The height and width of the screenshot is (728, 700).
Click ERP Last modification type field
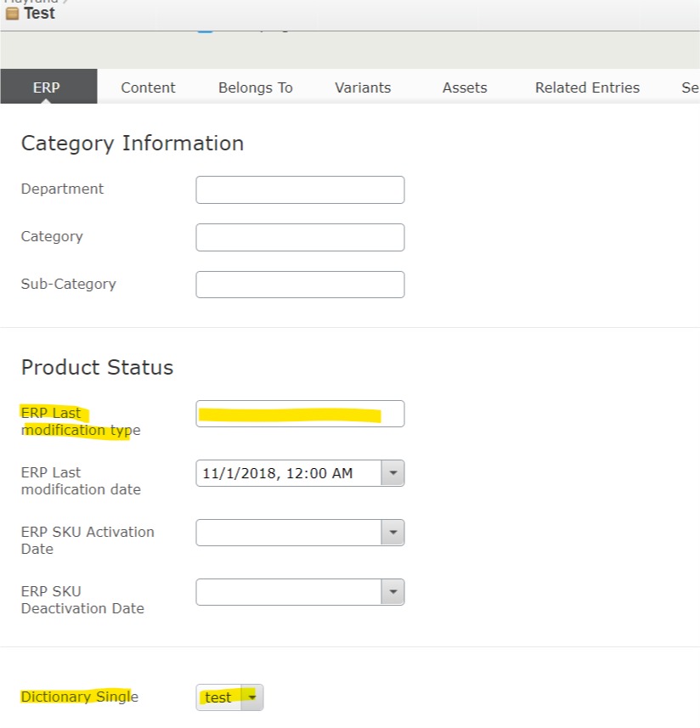[x=300, y=414]
